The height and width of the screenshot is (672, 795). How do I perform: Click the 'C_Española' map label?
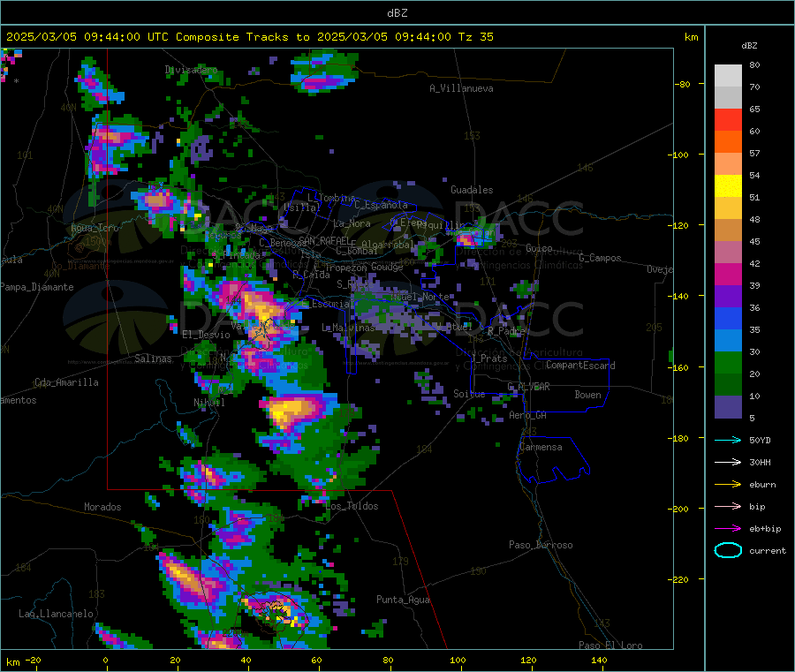(381, 205)
